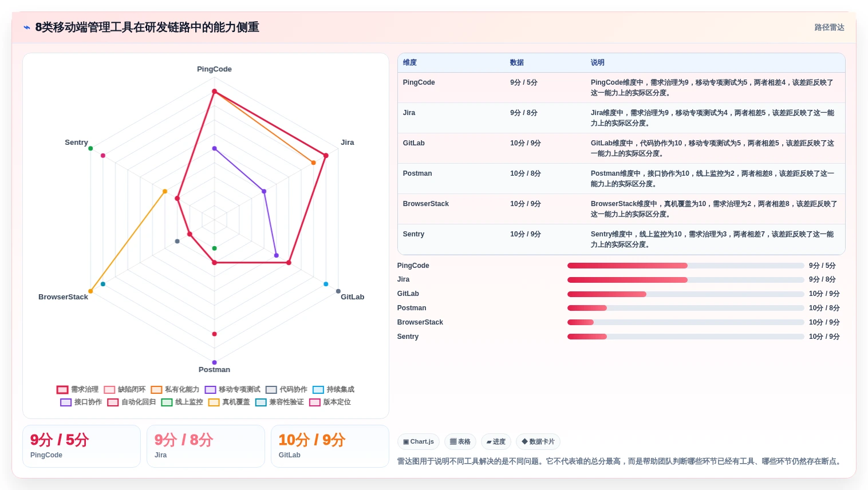Click the purple data point at Postman vertex

point(215,362)
